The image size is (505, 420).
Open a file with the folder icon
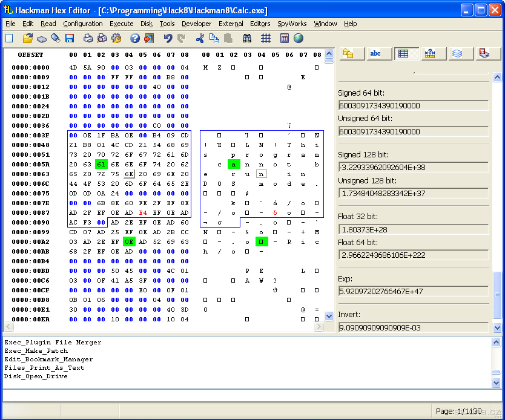pos(28,38)
